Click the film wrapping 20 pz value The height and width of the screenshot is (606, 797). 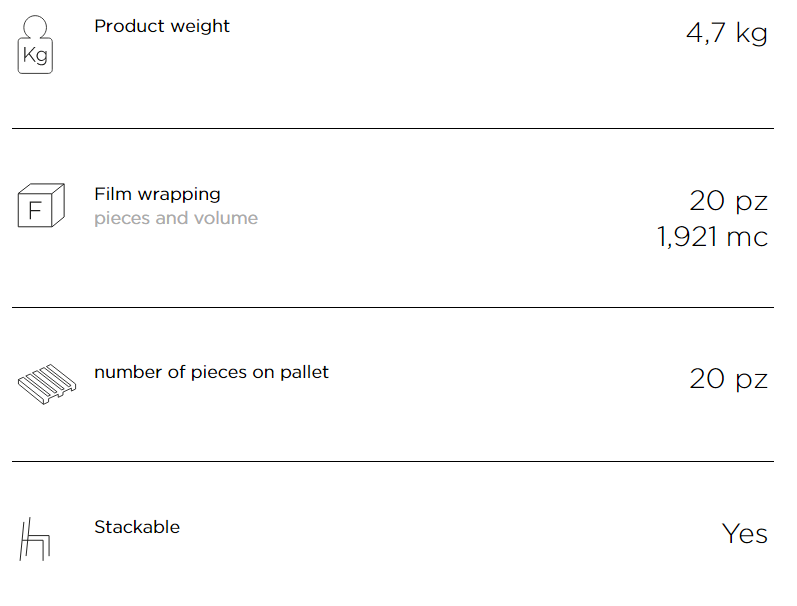click(728, 201)
